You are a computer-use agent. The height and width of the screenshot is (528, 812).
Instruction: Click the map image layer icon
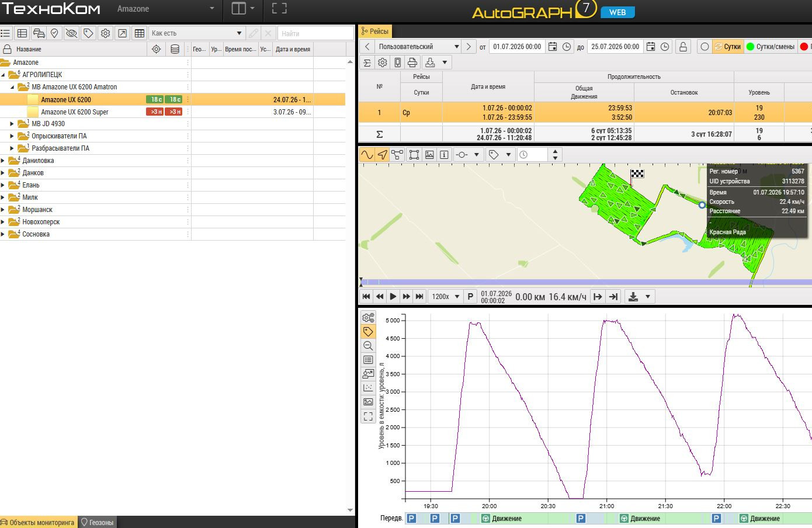pyautogui.click(x=429, y=155)
